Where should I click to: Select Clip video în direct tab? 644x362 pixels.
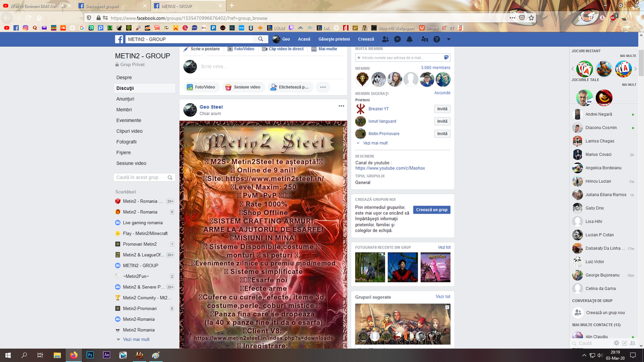coord(283,49)
